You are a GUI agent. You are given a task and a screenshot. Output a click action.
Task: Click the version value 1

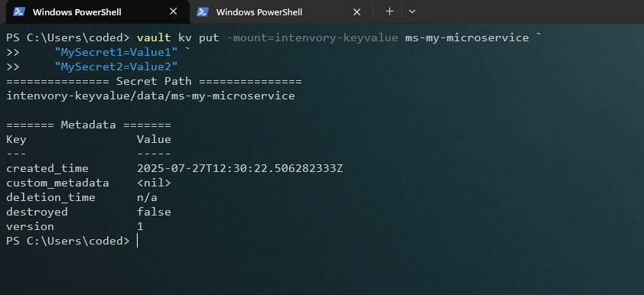140,226
